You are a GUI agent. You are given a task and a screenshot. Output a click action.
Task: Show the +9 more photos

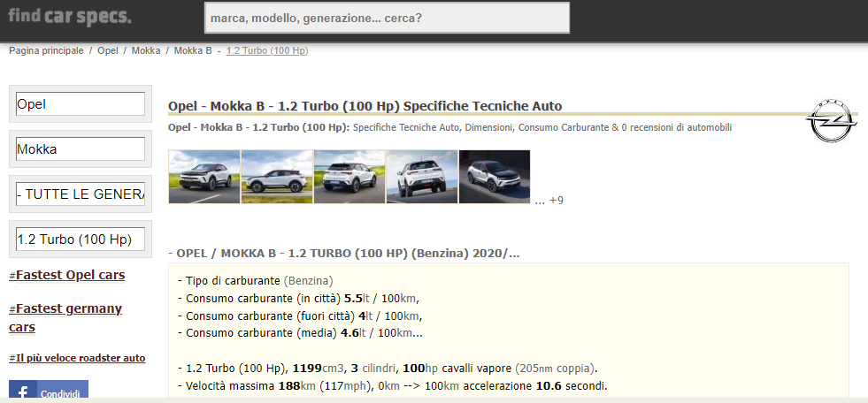point(556,201)
